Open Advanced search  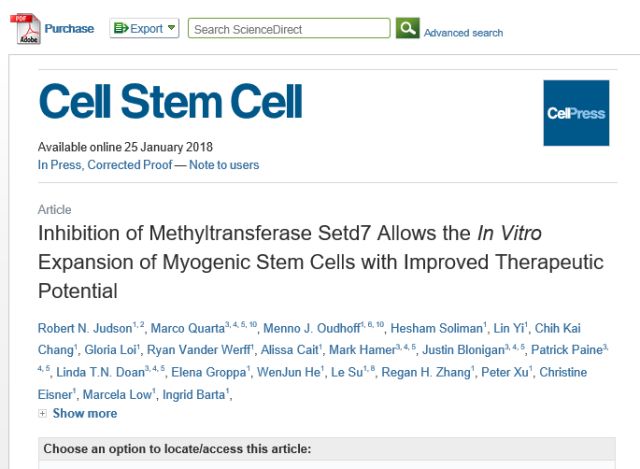point(463,33)
